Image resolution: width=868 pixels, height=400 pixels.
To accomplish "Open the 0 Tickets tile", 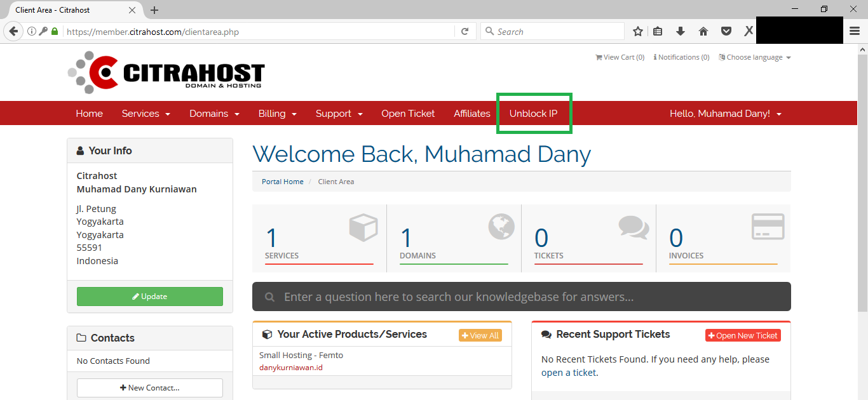I will pyautogui.click(x=588, y=238).
